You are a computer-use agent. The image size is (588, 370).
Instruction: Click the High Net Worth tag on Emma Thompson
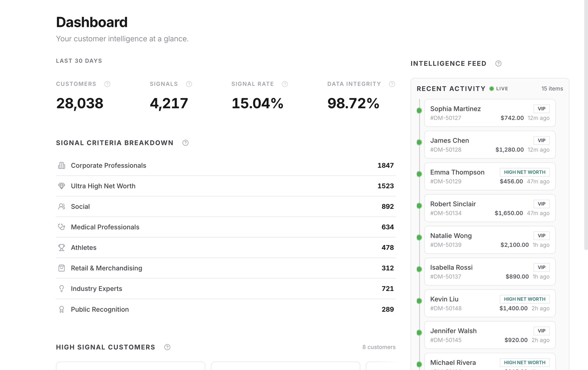[525, 172]
